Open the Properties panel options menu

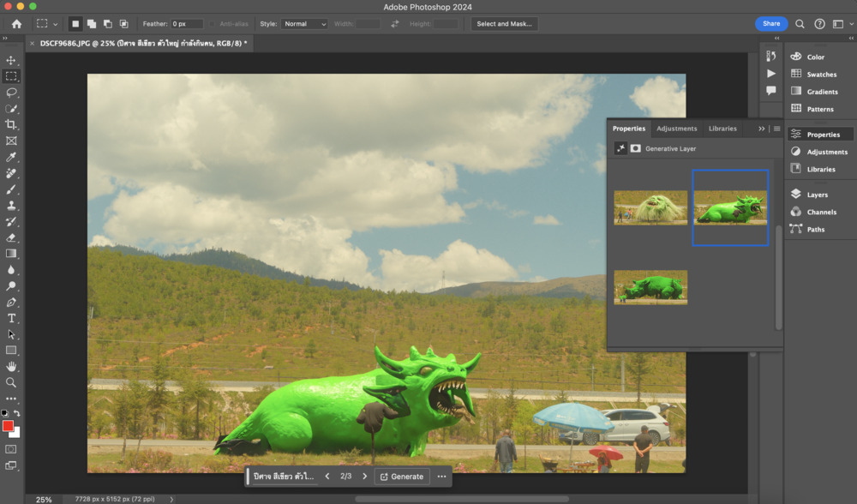776,129
